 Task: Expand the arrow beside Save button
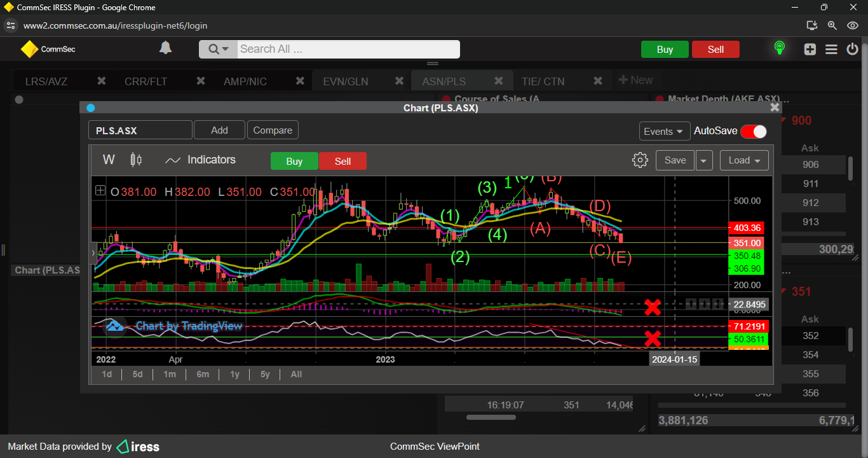point(704,160)
